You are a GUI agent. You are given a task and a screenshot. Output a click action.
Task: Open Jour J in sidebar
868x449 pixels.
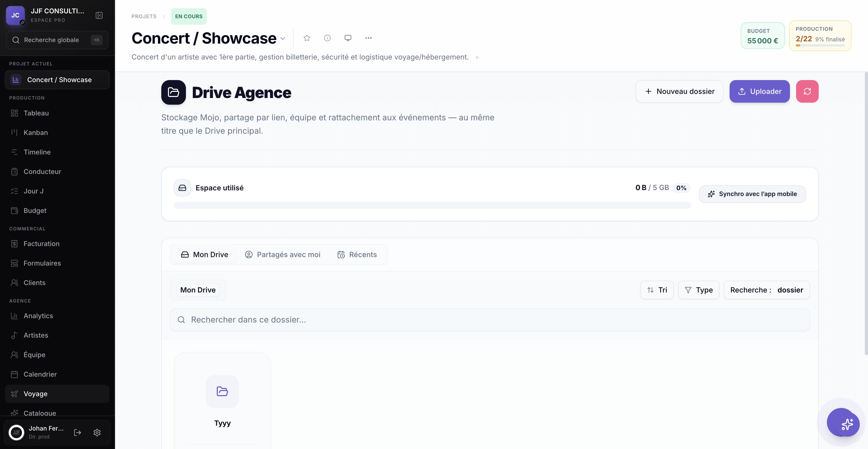pos(57,191)
